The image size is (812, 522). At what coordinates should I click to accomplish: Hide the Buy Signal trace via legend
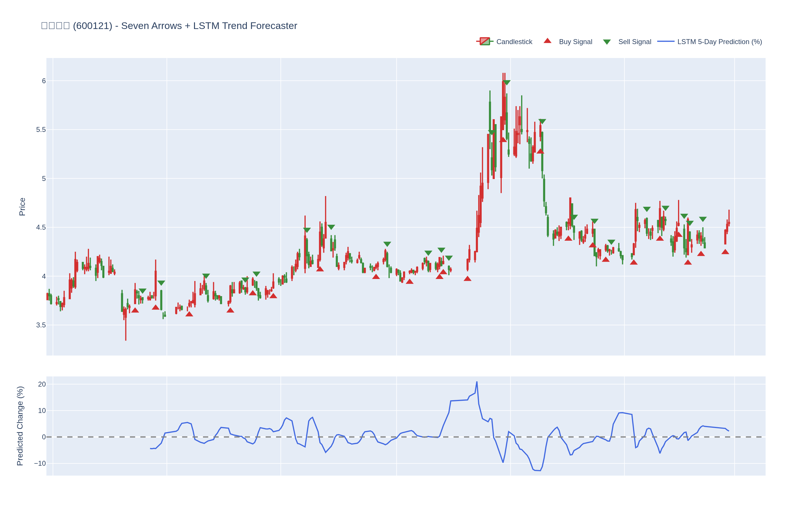tap(575, 42)
